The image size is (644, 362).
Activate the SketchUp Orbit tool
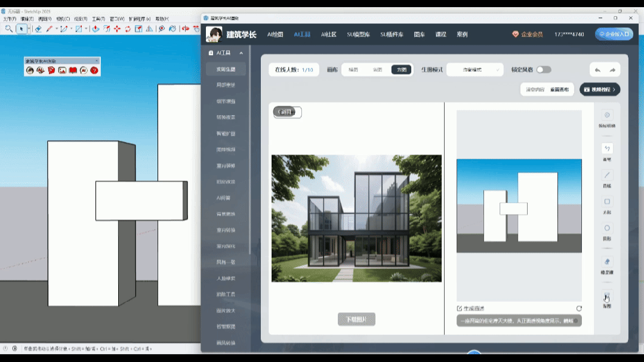[186, 29]
